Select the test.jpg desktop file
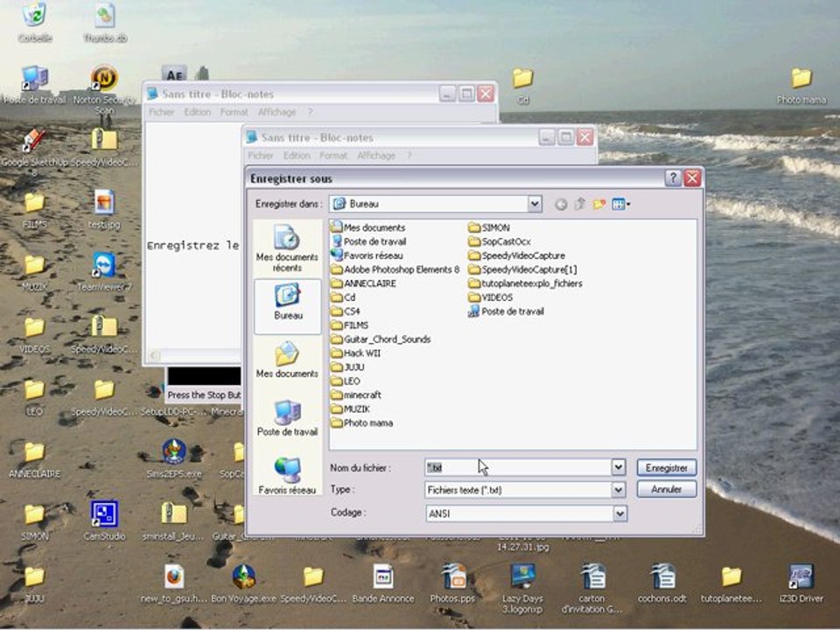This screenshot has width=840, height=630. coord(104,209)
